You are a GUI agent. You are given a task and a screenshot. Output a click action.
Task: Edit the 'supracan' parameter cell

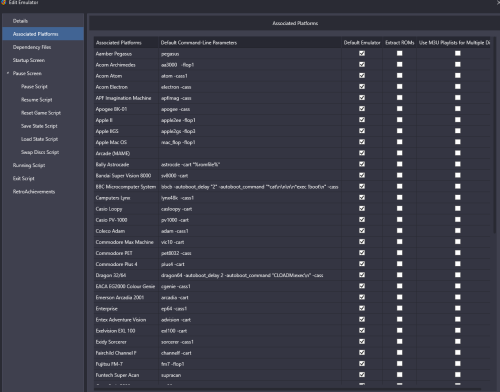250,375
